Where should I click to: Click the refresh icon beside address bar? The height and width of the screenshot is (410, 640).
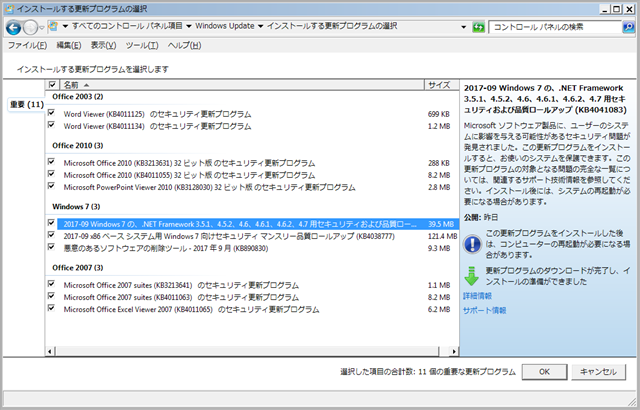coord(478,27)
